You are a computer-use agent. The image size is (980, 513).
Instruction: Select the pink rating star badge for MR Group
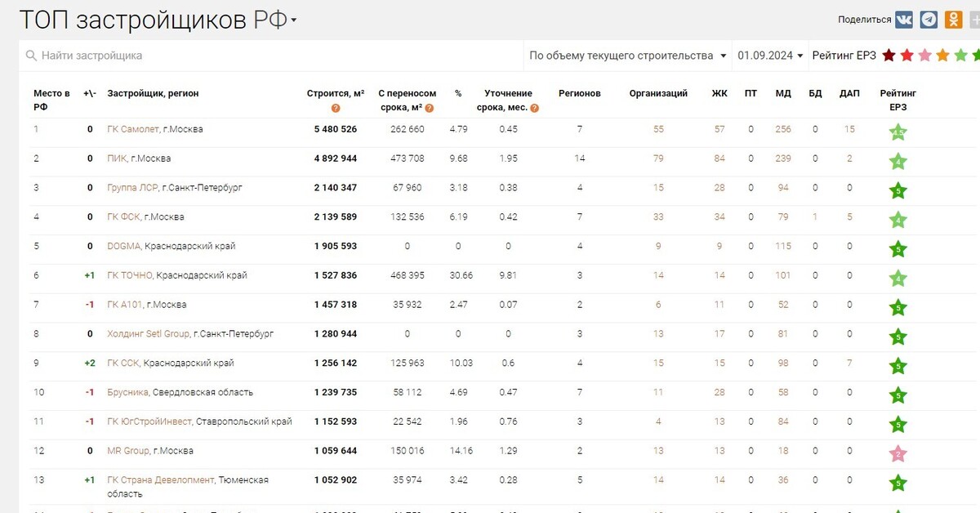point(898,453)
